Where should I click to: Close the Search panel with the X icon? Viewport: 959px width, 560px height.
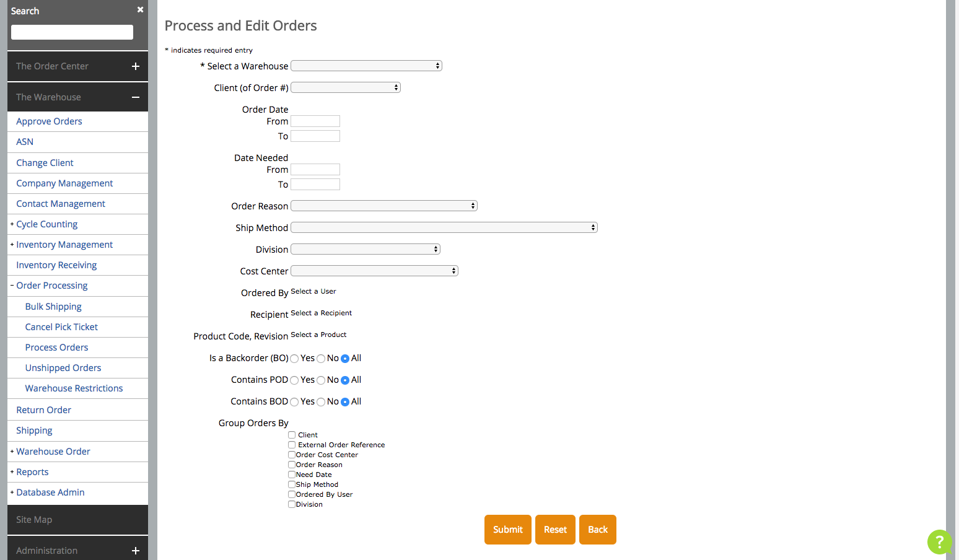click(140, 9)
